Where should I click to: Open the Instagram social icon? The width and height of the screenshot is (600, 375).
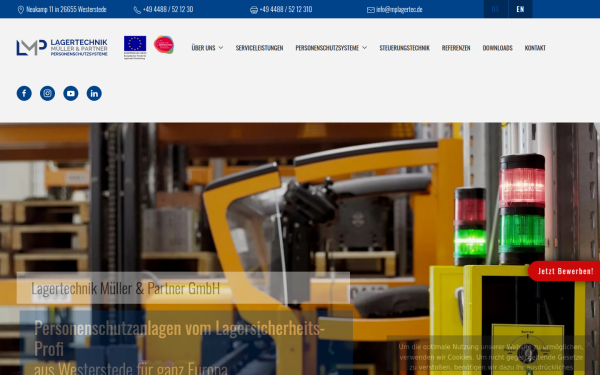click(x=47, y=93)
